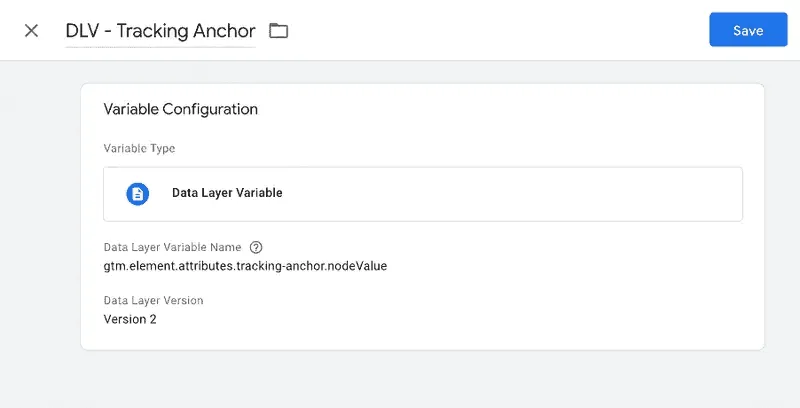Select the gtm.element.attributes.tracking-anchor.nodeValue value
Screen dimensions: 800x408
click(x=245, y=266)
